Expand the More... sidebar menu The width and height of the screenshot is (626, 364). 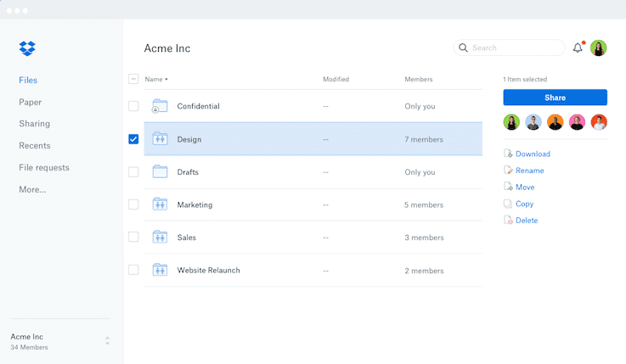point(32,189)
